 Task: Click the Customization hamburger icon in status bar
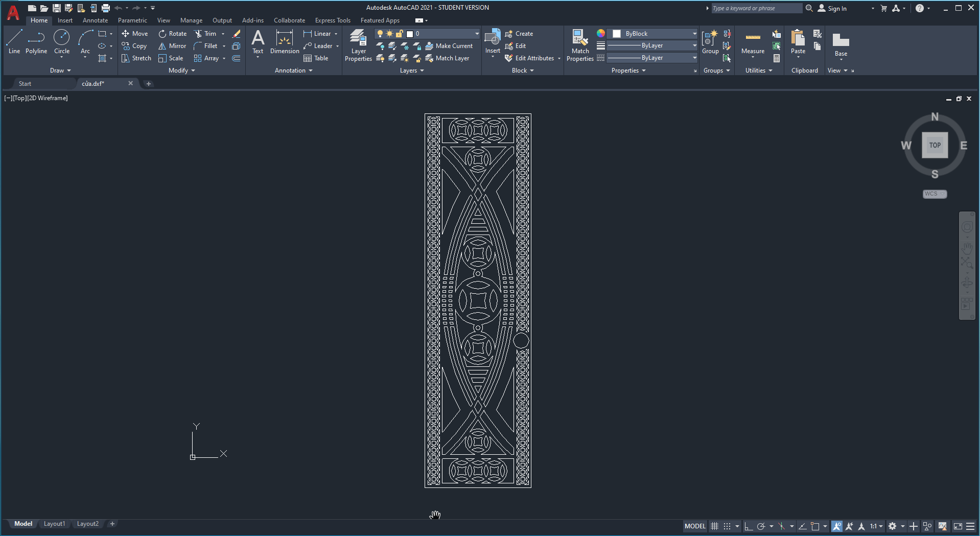pos(970,526)
